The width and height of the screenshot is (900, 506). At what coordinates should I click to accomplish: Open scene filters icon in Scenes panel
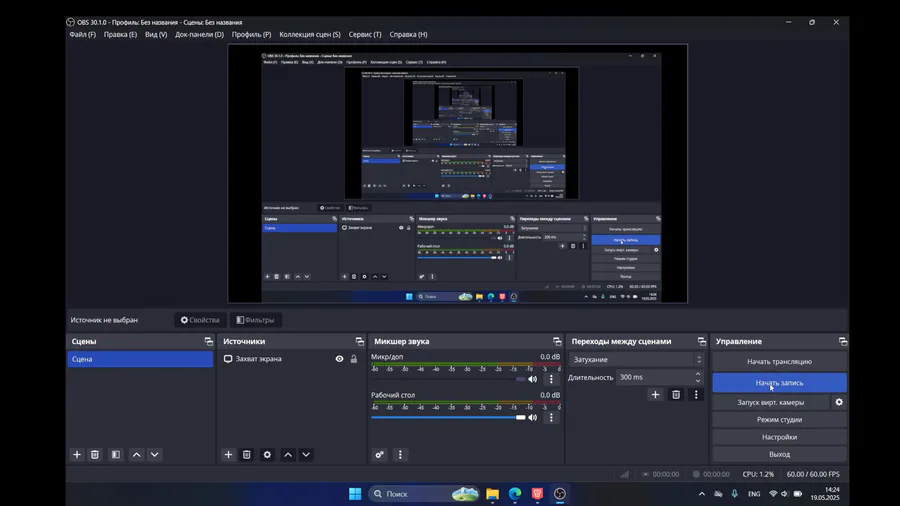click(x=115, y=454)
